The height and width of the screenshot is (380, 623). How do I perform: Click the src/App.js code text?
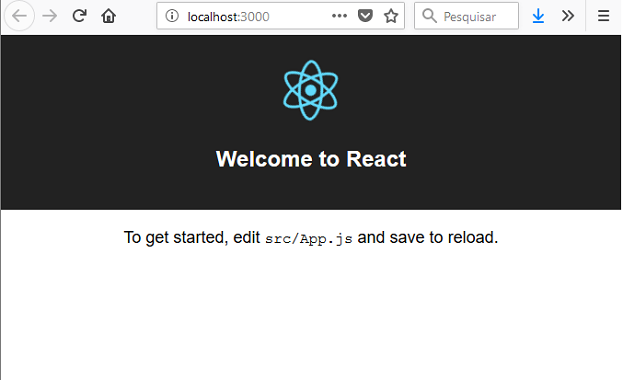[x=309, y=238]
